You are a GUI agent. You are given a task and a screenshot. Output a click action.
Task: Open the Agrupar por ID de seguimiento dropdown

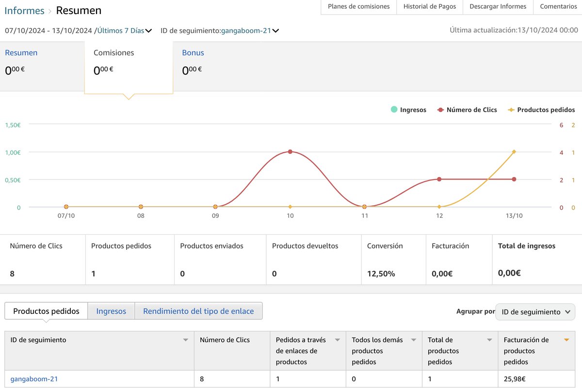[x=535, y=312]
